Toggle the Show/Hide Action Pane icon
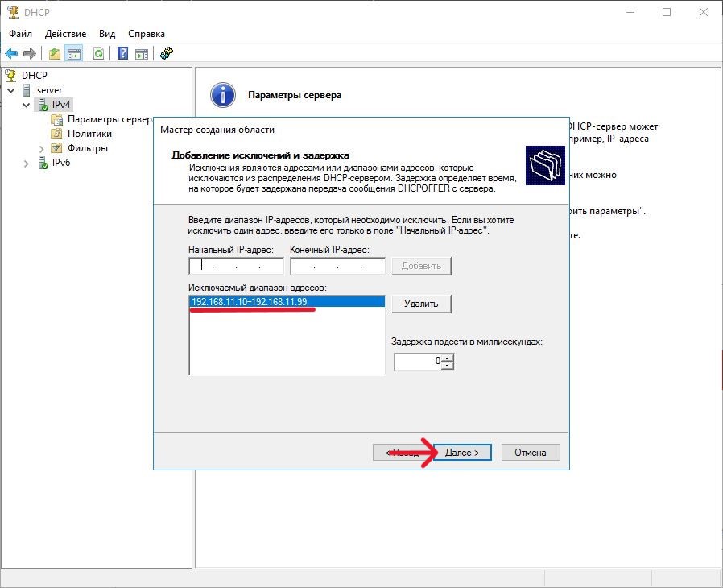This screenshot has width=723, height=588. pos(142,54)
